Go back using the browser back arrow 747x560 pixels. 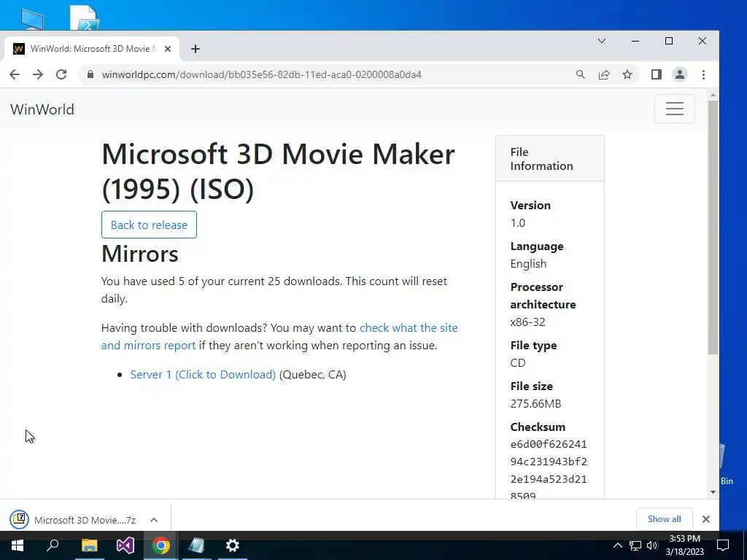click(x=15, y=74)
